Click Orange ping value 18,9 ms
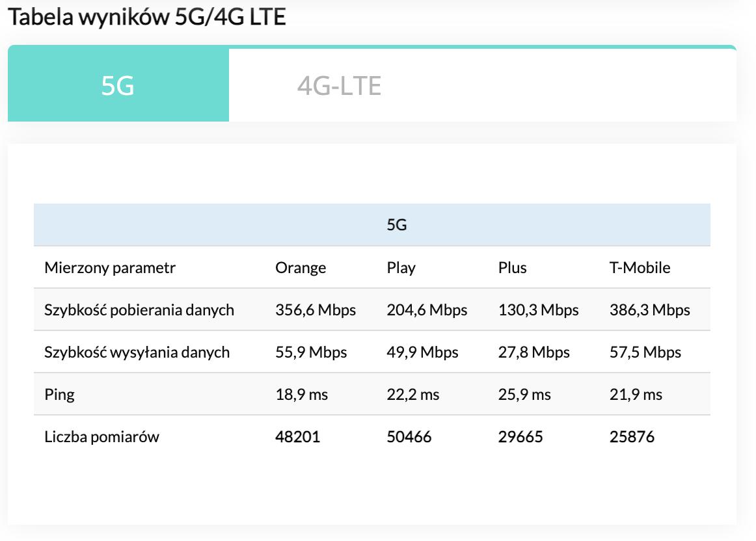Image resolution: width=756 pixels, height=541 pixels. click(x=301, y=395)
